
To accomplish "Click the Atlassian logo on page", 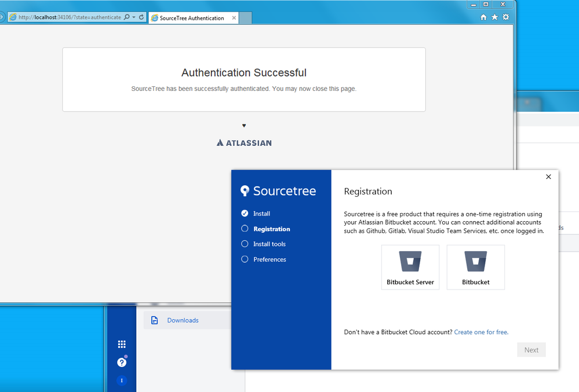I will click(244, 142).
